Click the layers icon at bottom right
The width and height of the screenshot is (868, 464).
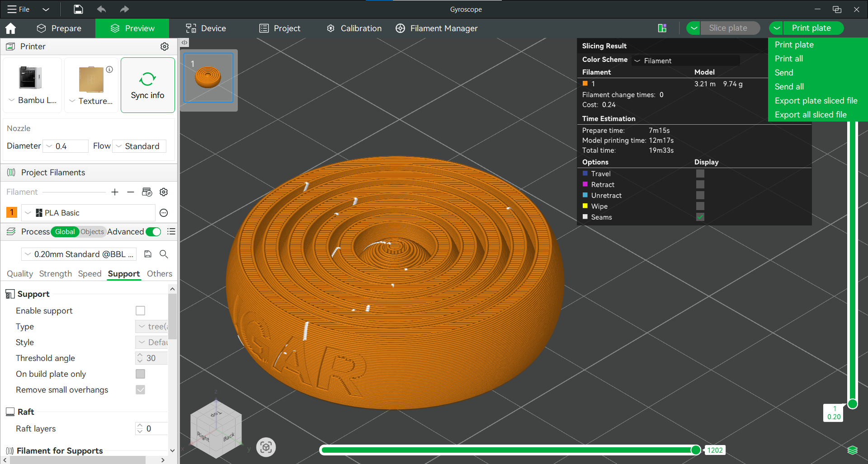coord(852,450)
